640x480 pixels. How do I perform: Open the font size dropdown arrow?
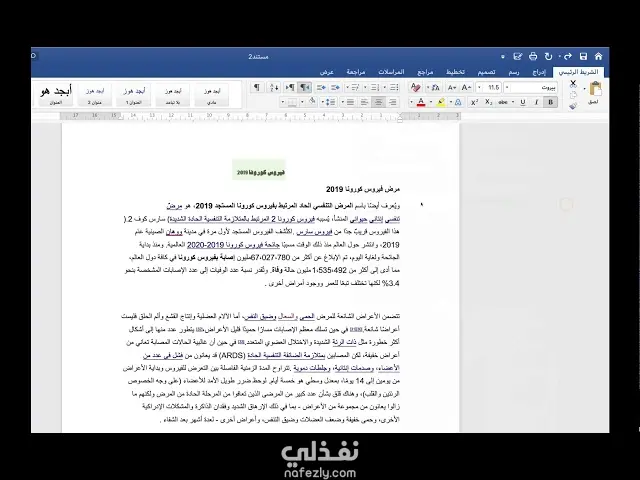pyautogui.click(x=479, y=87)
